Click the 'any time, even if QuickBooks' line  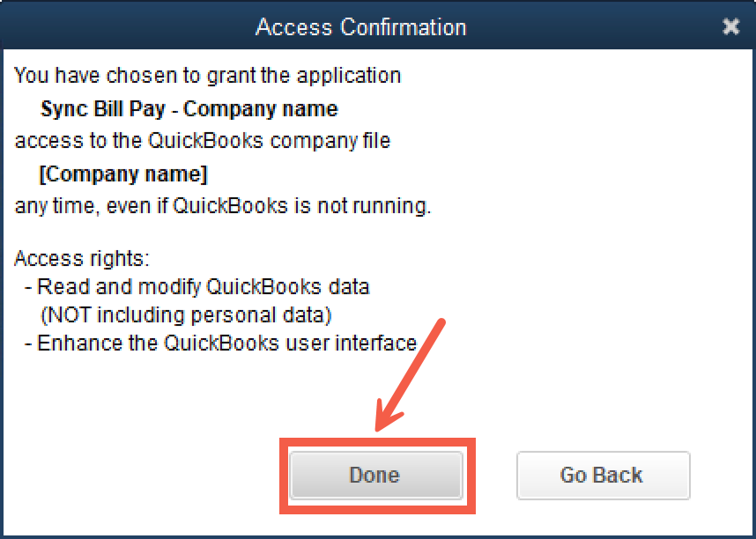(223, 207)
